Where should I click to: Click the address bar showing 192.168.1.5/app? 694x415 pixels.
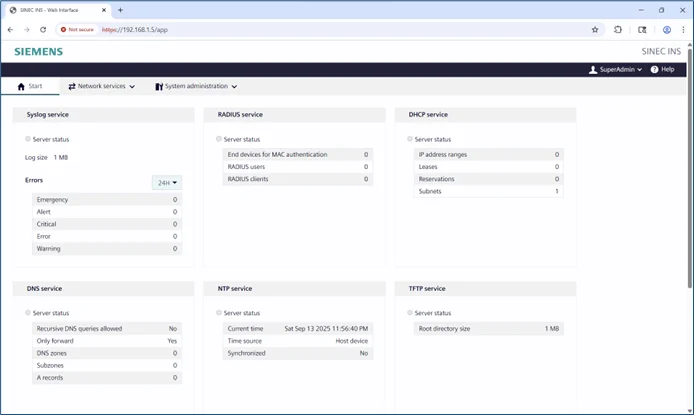click(x=300, y=30)
